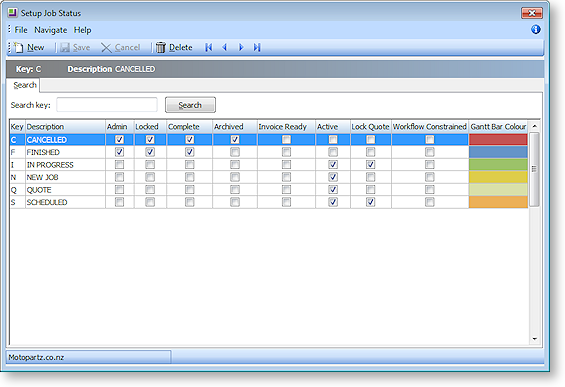Click the Archived column header
The image size is (565, 387).
point(235,127)
